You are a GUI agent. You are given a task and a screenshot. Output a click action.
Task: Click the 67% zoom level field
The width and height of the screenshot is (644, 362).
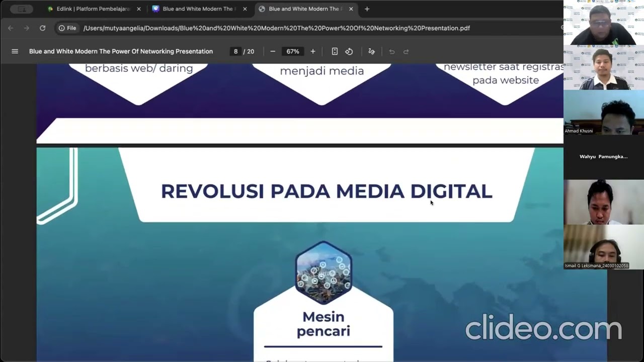[x=293, y=51]
